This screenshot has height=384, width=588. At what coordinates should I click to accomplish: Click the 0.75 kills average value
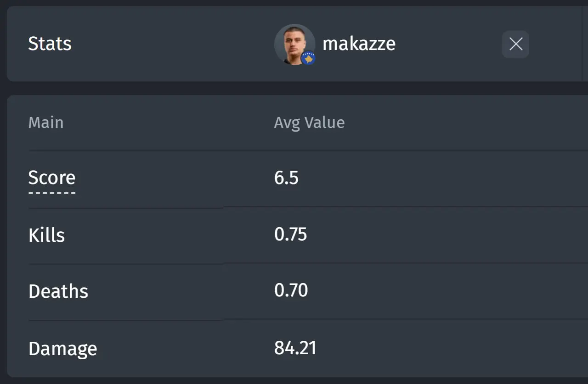(290, 234)
